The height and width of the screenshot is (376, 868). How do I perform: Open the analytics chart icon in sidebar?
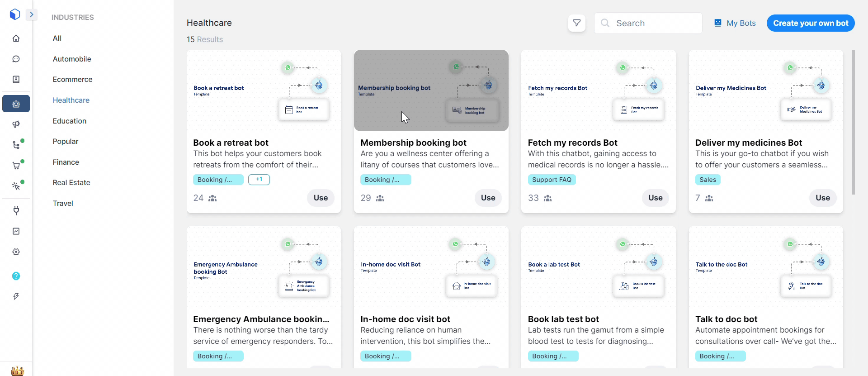tap(16, 231)
